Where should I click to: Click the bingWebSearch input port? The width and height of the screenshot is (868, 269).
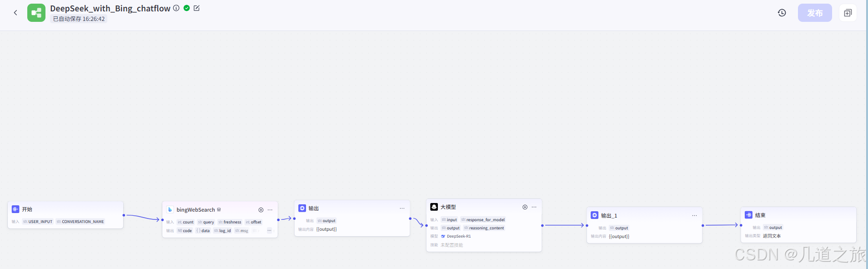pos(162,220)
